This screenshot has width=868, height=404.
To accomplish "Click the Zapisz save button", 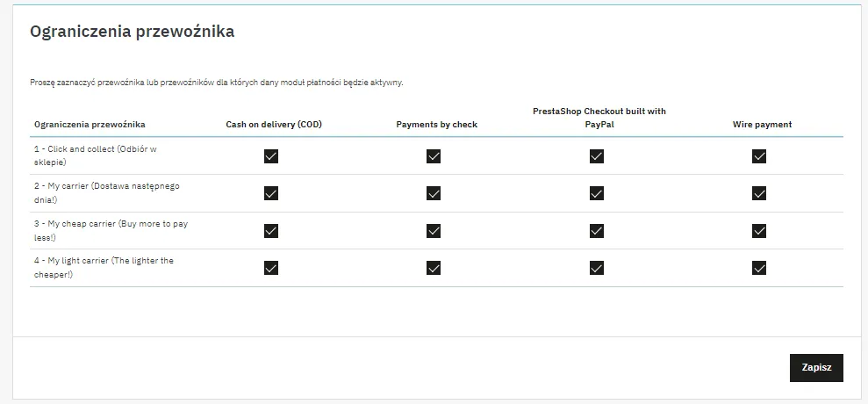I will (x=815, y=368).
